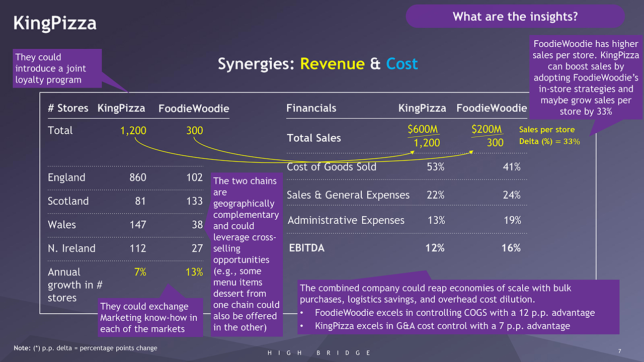The width and height of the screenshot is (644, 362).
Task: Click the 13% annual growth figure
Action: [x=194, y=272]
